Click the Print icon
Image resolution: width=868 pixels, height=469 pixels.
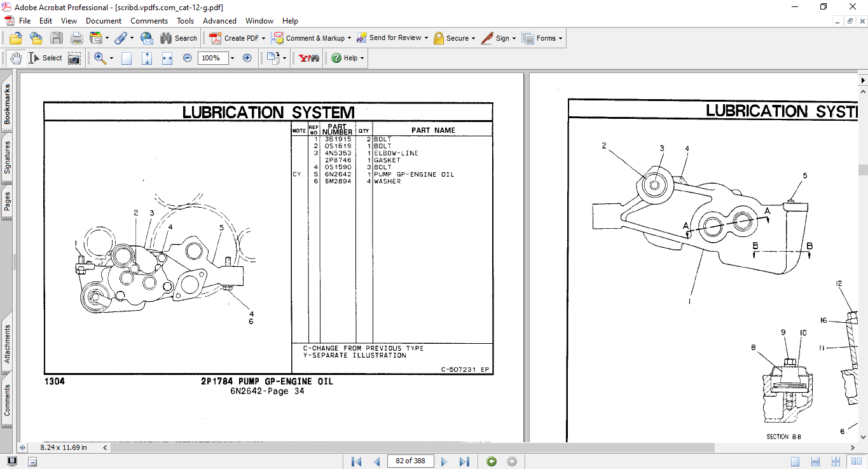tap(77, 38)
